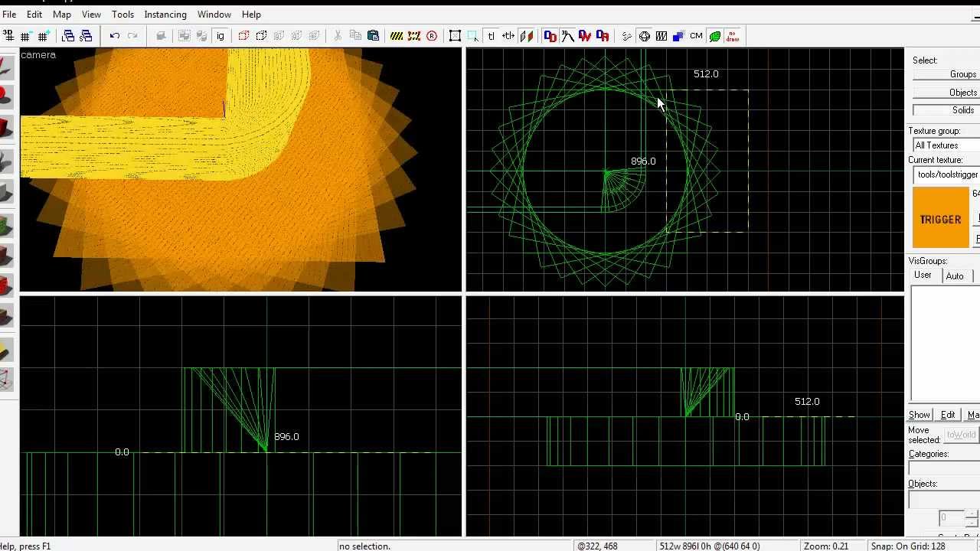The width and height of the screenshot is (980, 551).
Task: Open the Window menu
Action: click(214, 15)
